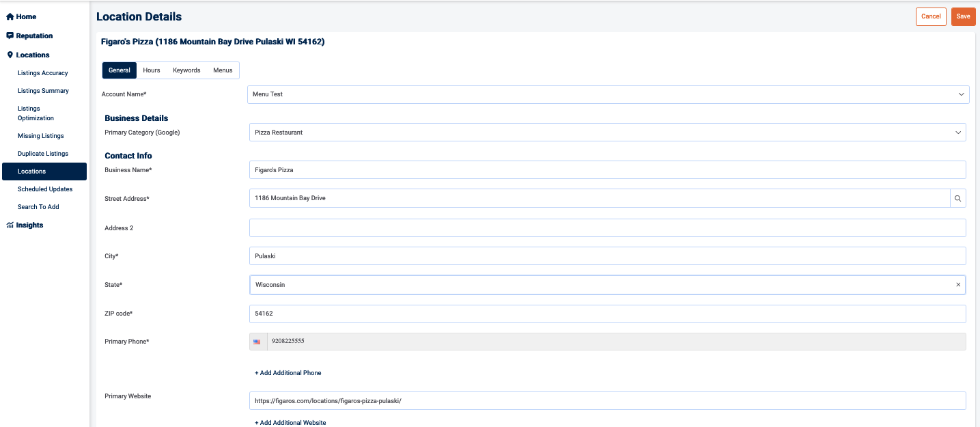The image size is (980, 427).
Task: Expand the Account Name dropdown
Action: click(x=961, y=94)
